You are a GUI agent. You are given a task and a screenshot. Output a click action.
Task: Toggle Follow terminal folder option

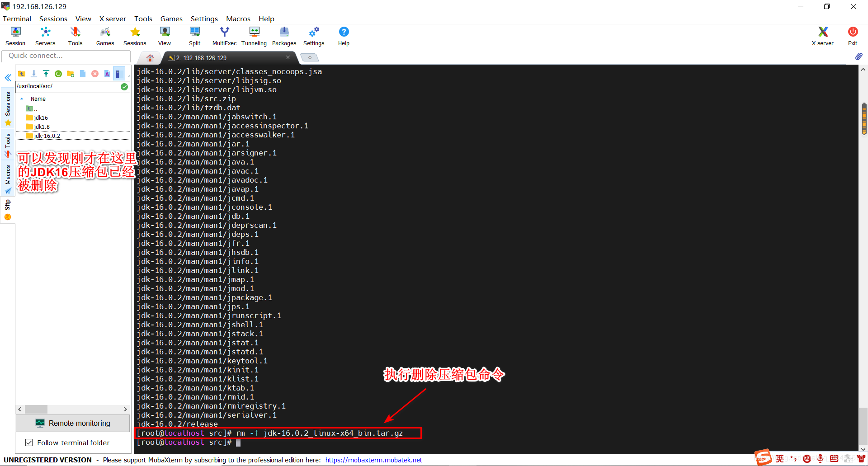tap(29, 442)
